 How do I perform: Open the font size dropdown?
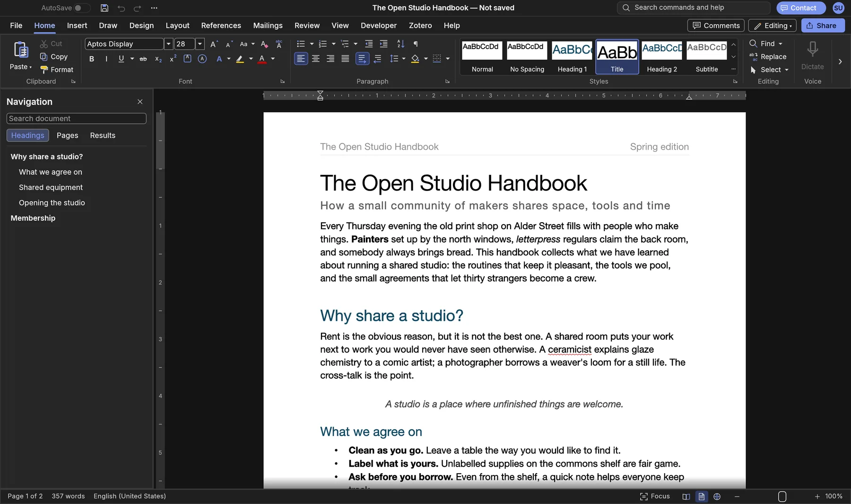pos(200,44)
